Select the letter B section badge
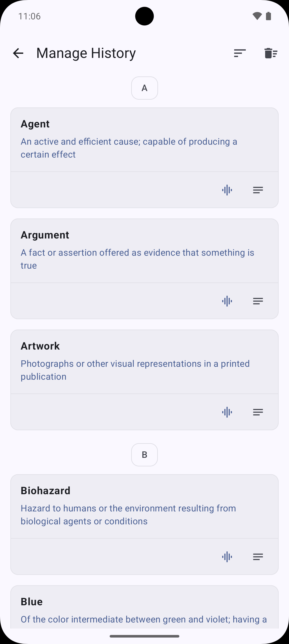 click(144, 455)
